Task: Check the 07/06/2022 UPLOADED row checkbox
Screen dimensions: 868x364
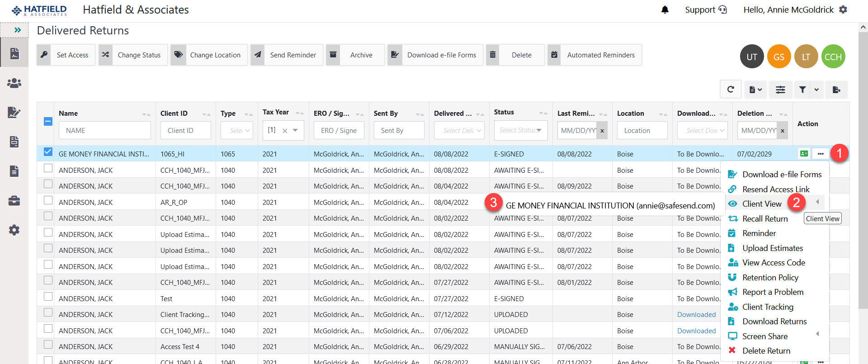Action: click(48, 329)
